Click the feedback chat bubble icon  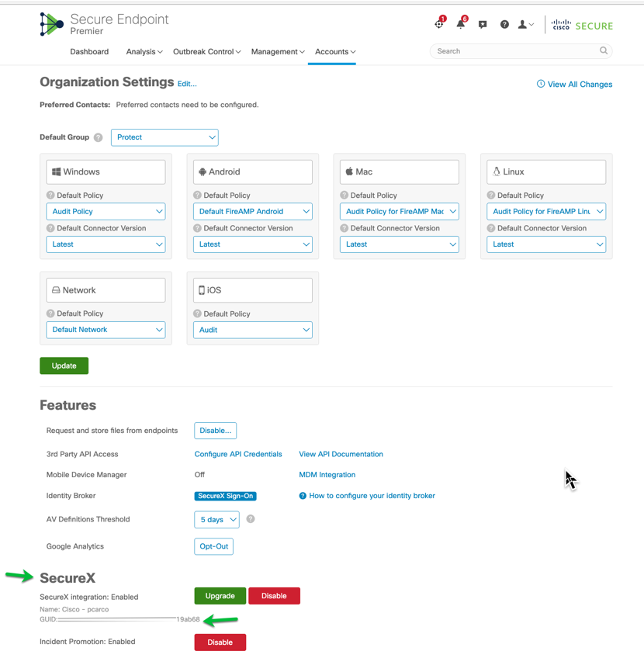483,25
